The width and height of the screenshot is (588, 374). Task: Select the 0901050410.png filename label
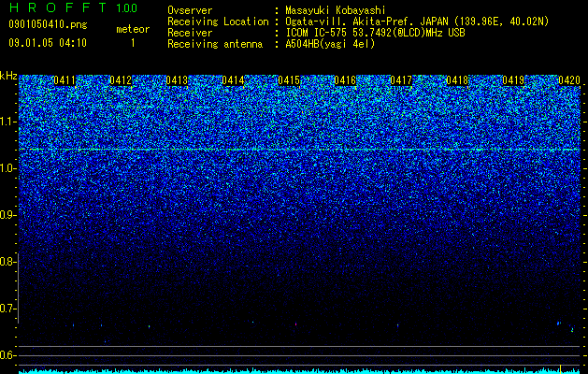(x=48, y=25)
